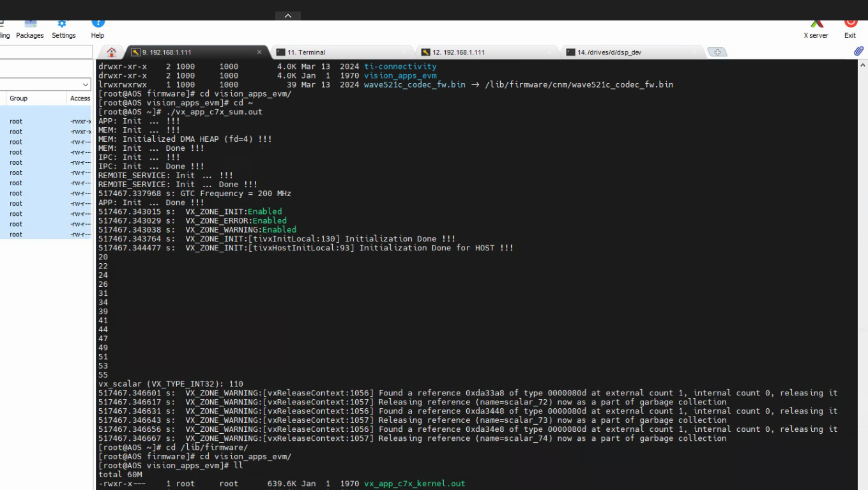Click the vx_app_c7x_kernel.out filename in terminal
Image resolution: width=868 pixels, height=490 pixels.
[415, 484]
